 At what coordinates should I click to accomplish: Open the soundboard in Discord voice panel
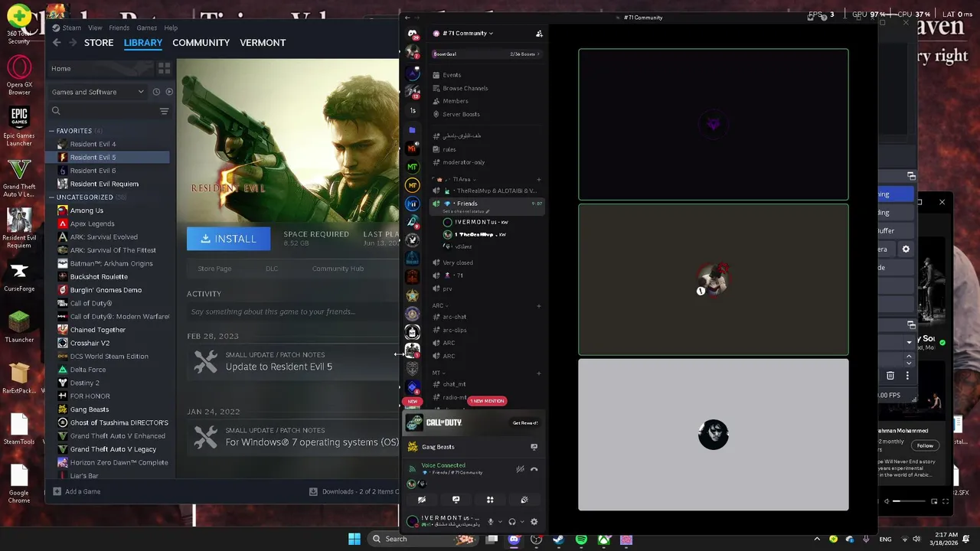524,500
